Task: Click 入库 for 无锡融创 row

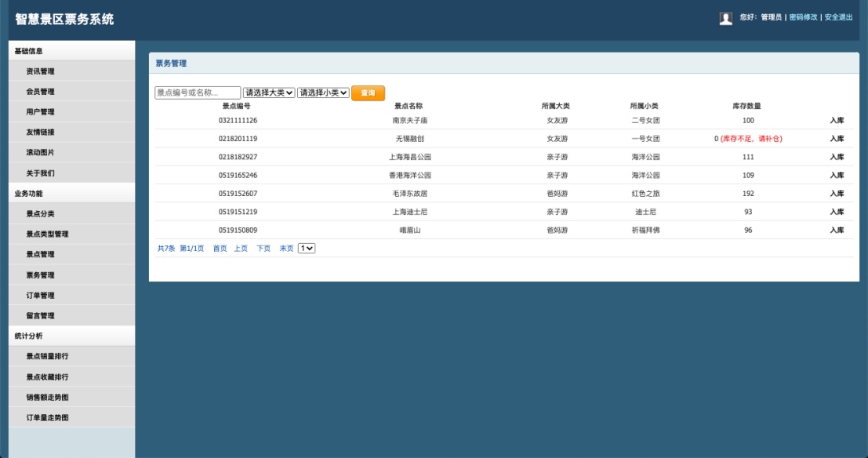Action: pyautogui.click(x=837, y=139)
